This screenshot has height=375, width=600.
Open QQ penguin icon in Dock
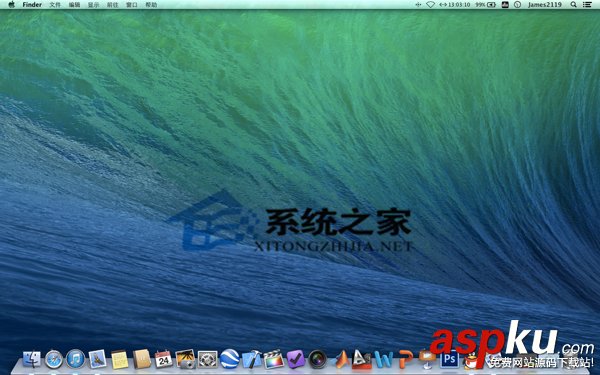click(x=471, y=360)
